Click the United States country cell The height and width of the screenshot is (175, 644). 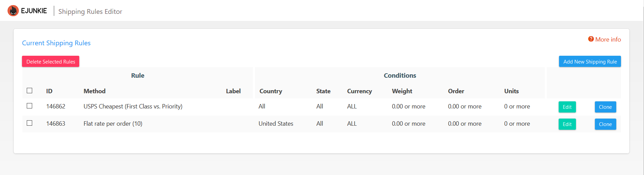pyautogui.click(x=276, y=124)
